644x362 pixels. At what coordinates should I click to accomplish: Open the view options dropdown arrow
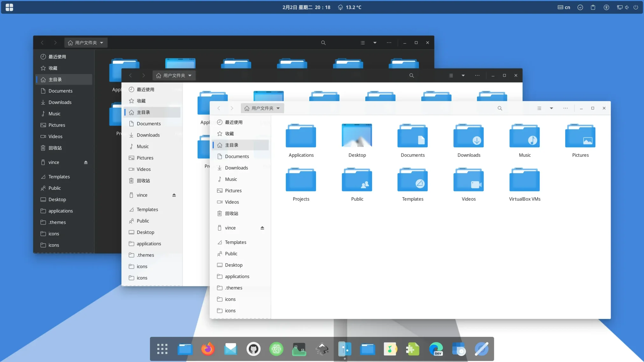(552, 108)
